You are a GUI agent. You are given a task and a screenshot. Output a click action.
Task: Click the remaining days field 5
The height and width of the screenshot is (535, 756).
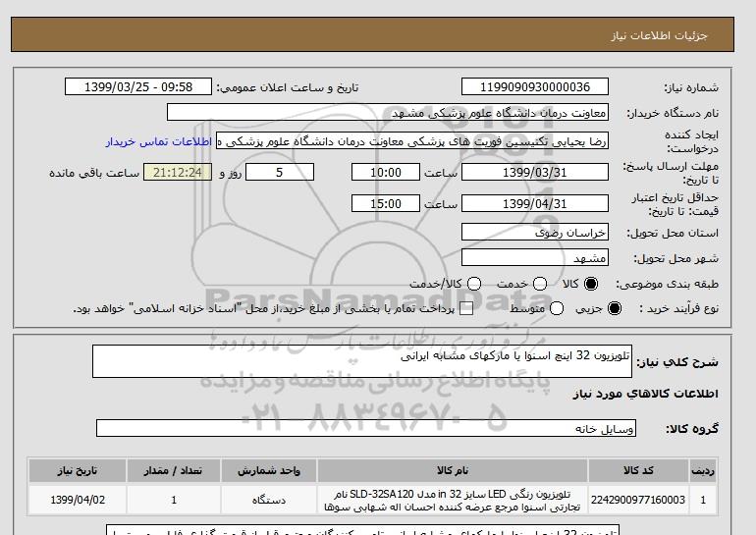click(280, 172)
